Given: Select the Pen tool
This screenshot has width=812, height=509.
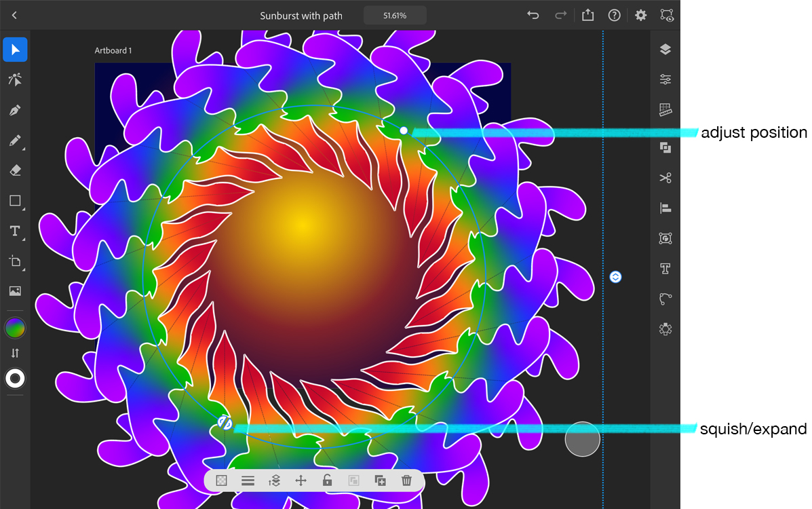Looking at the screenshot, I should pyautogui.click(x=15, y=110).
